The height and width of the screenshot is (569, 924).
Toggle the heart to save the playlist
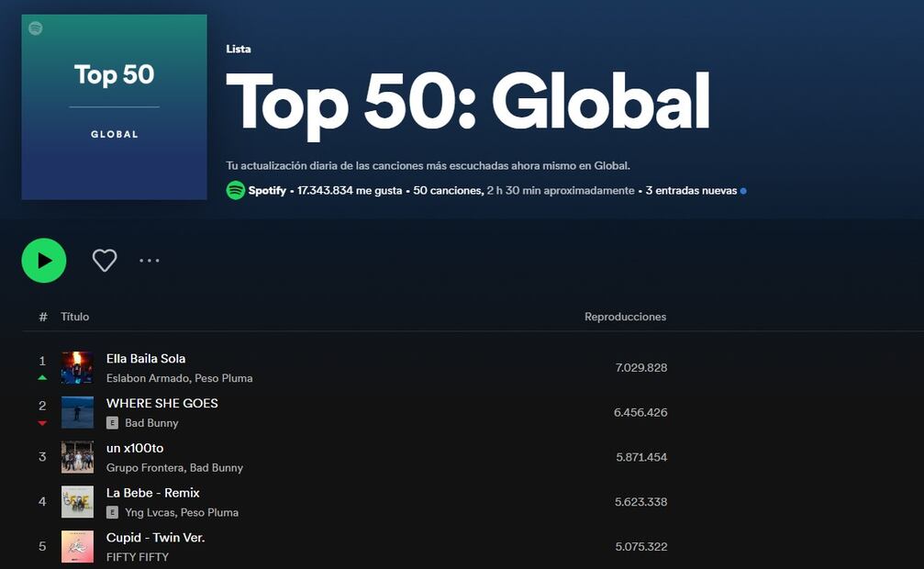(104, 260)
